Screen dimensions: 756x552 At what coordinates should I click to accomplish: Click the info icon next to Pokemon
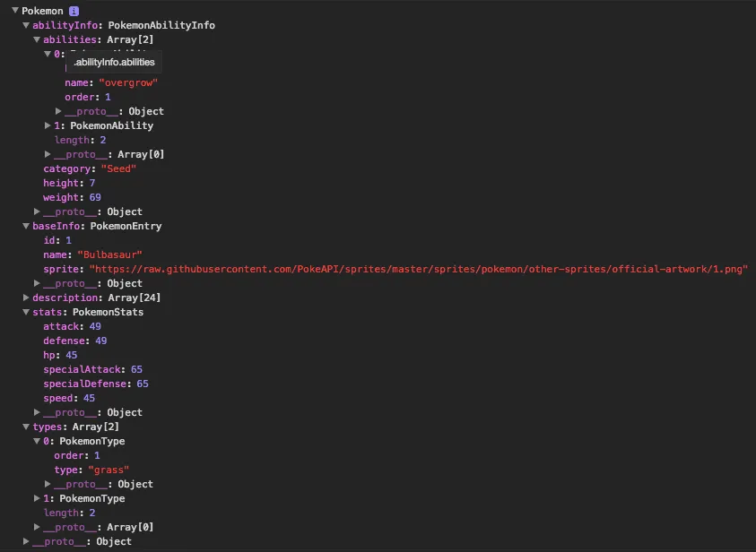coord(72,11)
